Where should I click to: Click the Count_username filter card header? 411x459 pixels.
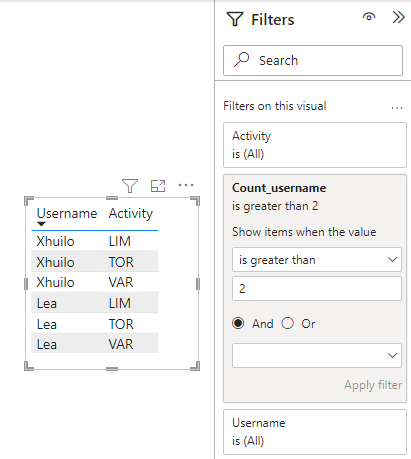click(279, 188)
